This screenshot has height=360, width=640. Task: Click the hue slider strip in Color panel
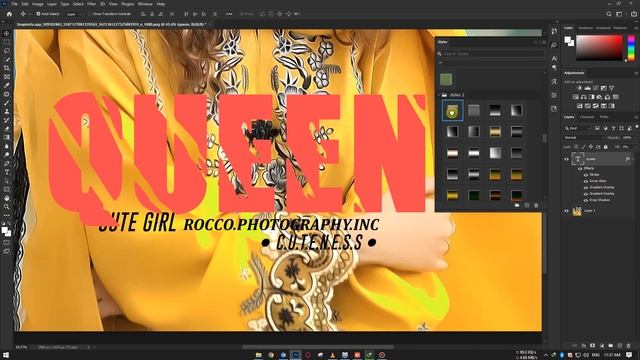click(631, 48)
